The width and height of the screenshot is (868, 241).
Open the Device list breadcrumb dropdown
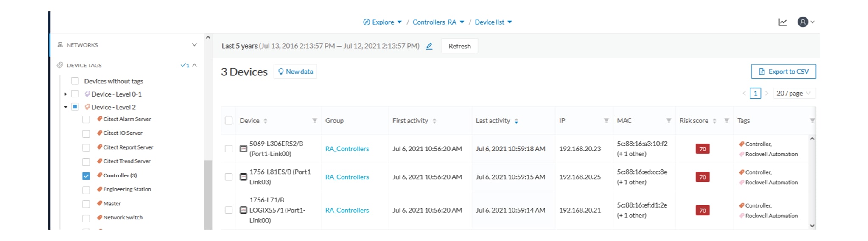[x=510, y=22]
